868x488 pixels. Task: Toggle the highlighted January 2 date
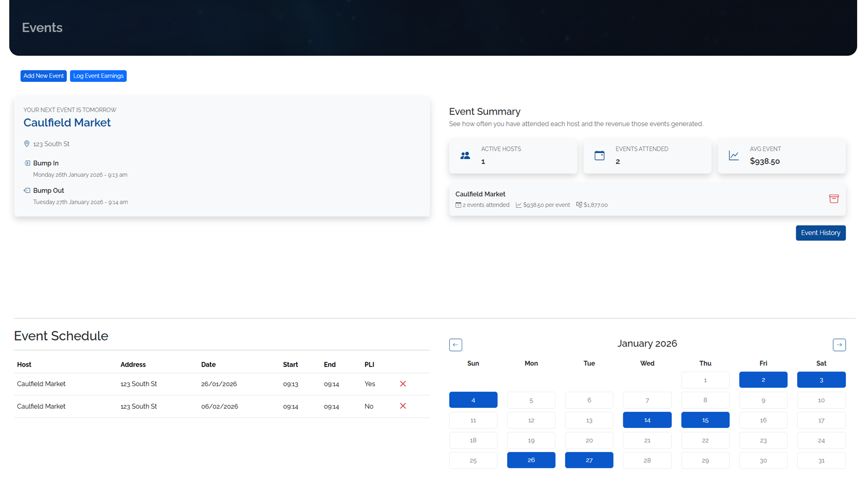click(763, 380)
